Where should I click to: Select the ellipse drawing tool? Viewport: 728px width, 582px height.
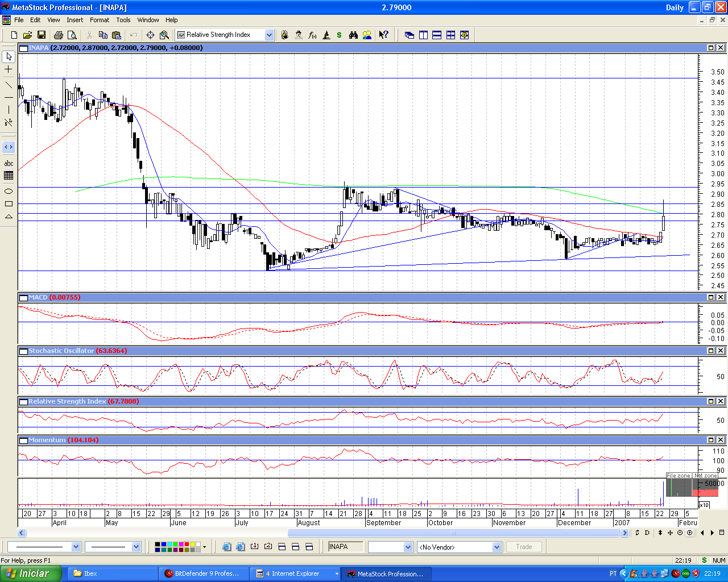point(9,191)
